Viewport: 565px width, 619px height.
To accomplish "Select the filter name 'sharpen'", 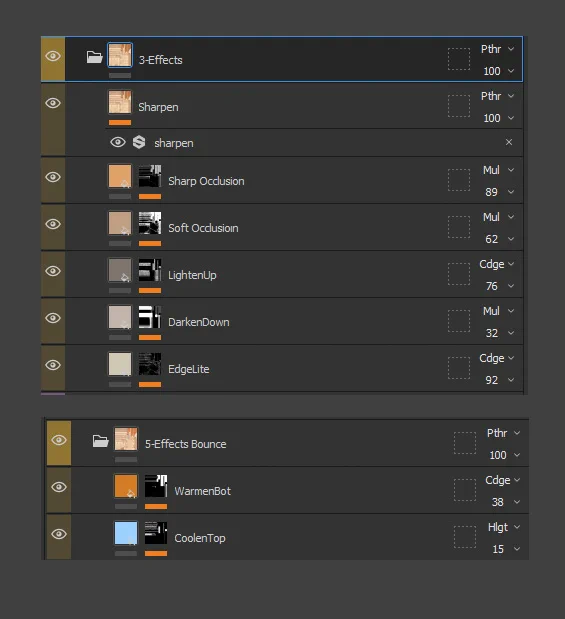I will click(174, 143).
